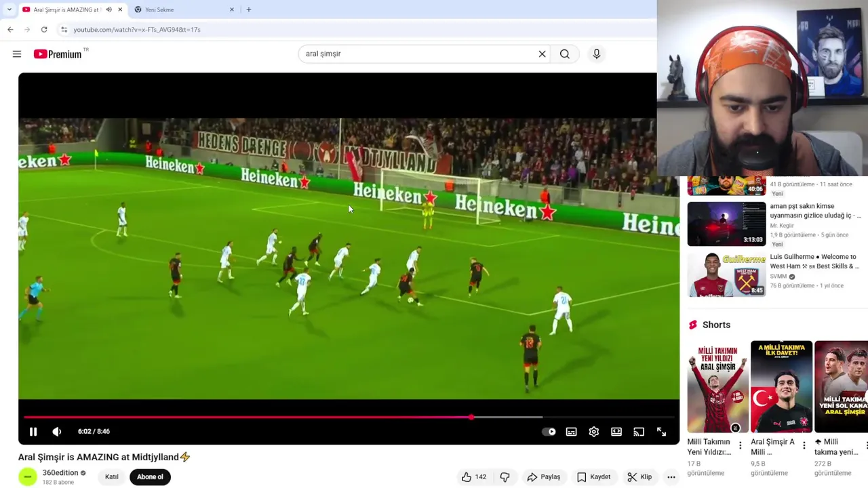The width and height of the screenshot is (868, 488).
Task: Open a new browser tab
Action: pos(249,9)
